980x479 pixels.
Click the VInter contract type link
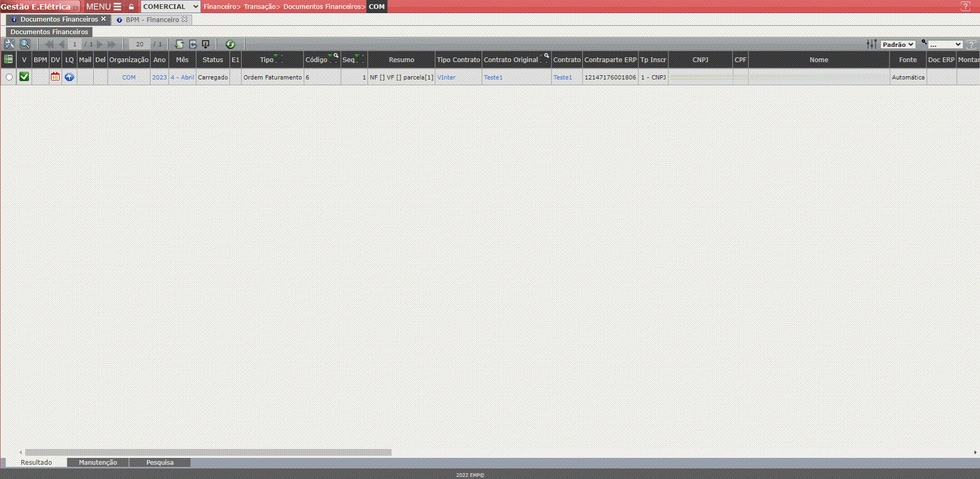(x=446, y=77)
